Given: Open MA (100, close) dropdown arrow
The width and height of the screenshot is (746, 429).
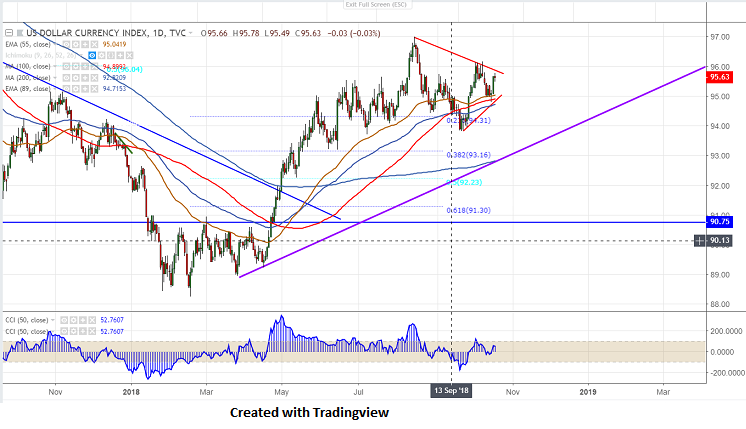Looking at the screenshot, I should click(x=55, y=67).
